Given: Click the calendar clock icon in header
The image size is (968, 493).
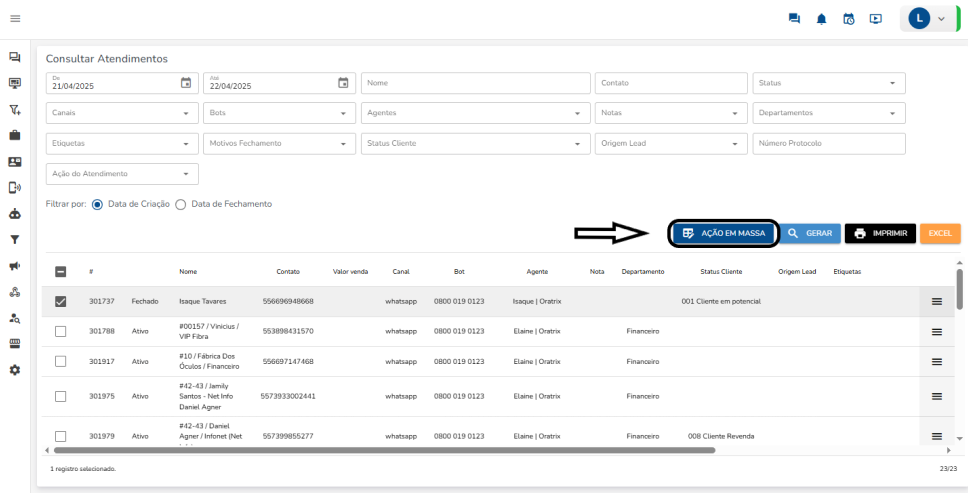Looking at the screenshot, I should pos(848,19).
